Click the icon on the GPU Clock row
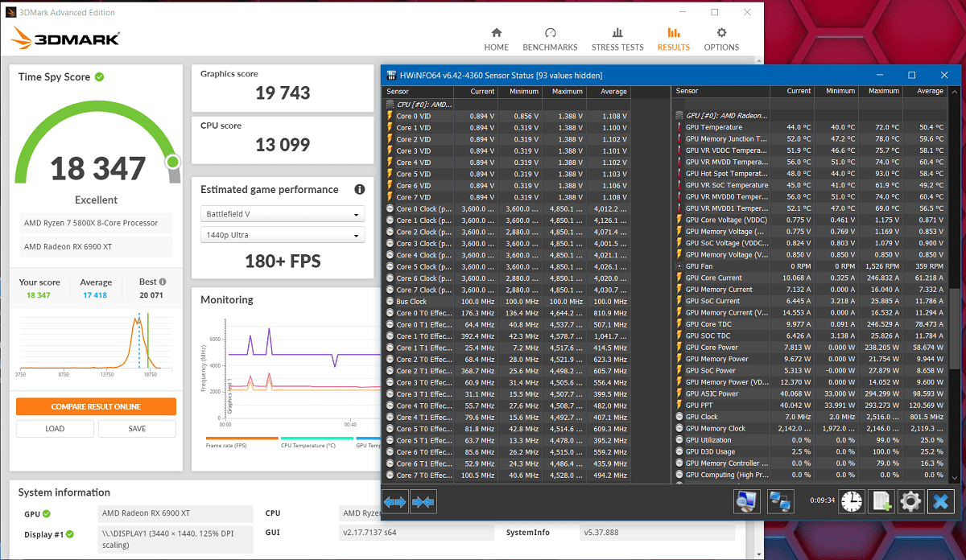This screenshot has height=560, width=966. [x=679, y=417]
